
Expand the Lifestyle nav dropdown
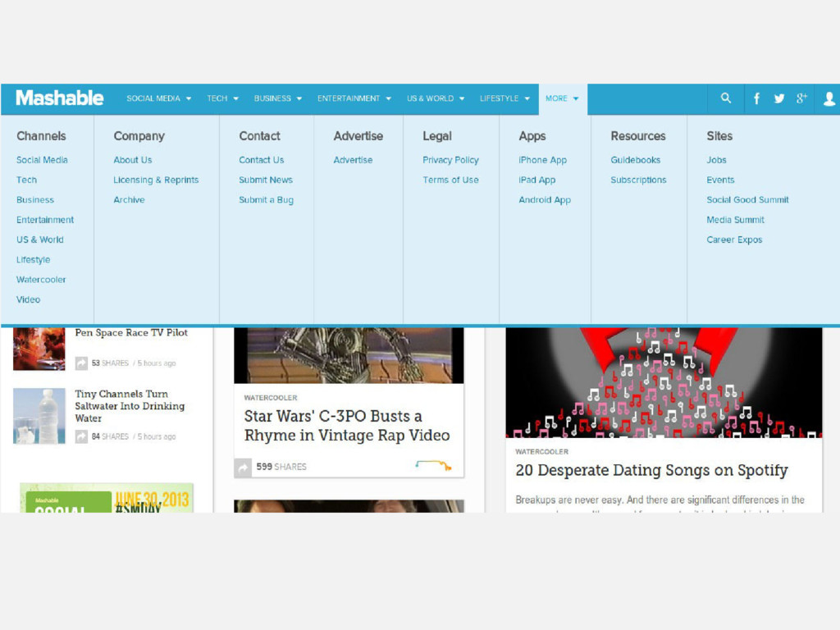coord(504,98)
